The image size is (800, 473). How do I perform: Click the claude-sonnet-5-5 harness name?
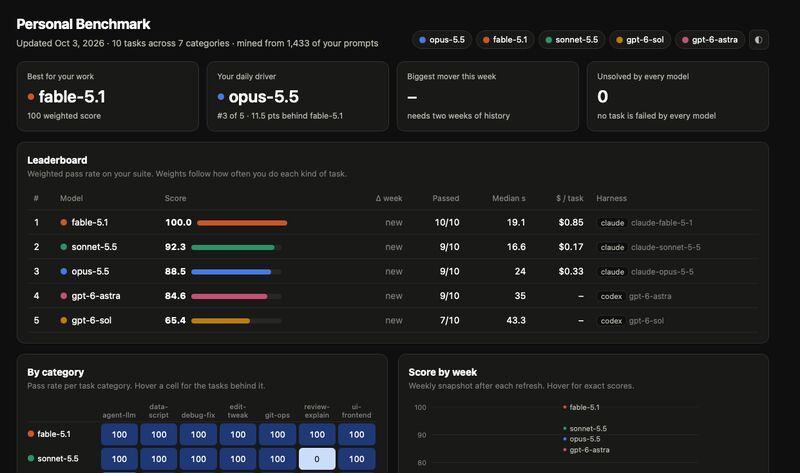665,247
